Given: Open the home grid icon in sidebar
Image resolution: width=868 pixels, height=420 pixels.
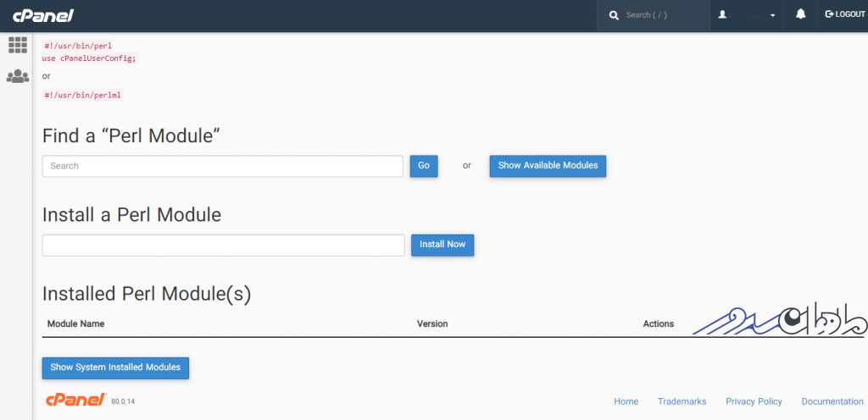Looking at the screenshot, I should (18, 45).
